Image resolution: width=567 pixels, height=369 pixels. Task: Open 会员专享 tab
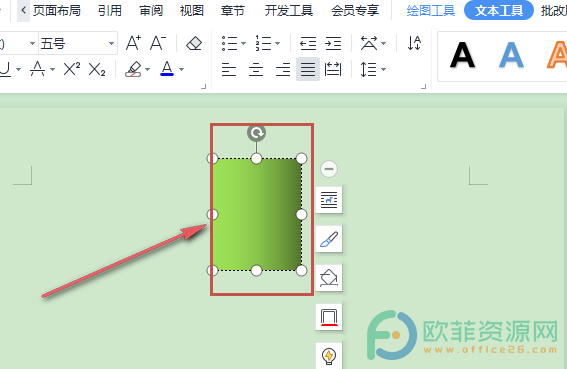355,10
